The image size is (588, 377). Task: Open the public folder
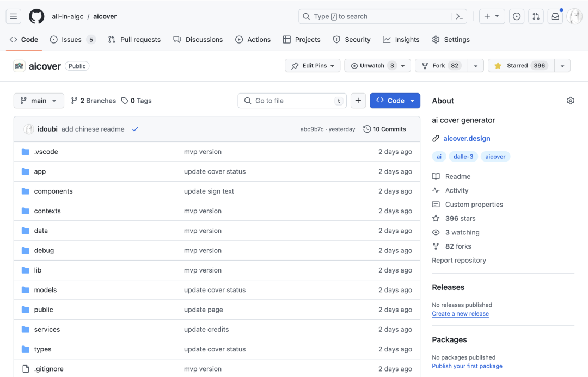point(44,310)
